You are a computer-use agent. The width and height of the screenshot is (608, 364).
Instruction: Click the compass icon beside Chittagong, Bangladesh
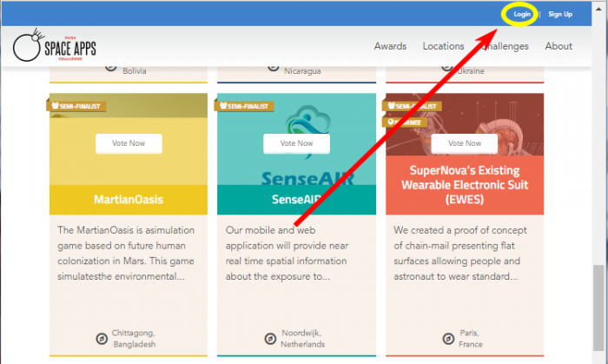(x=102, y=339)
